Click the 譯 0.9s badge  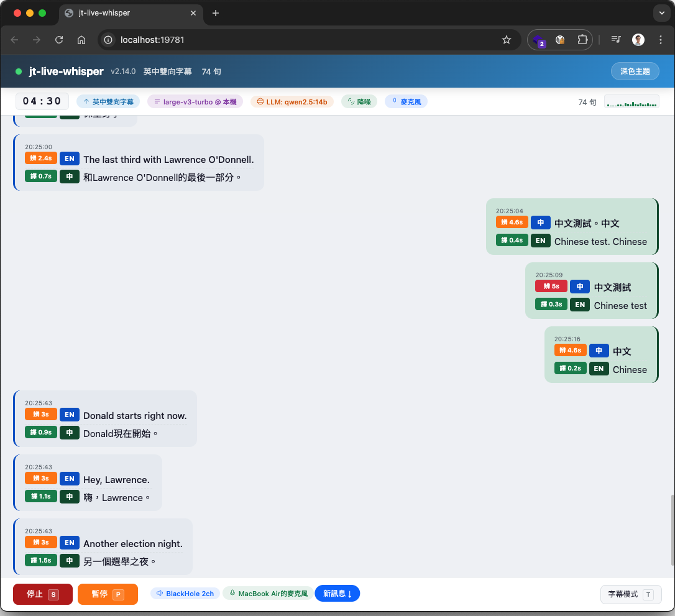[41, 432]
